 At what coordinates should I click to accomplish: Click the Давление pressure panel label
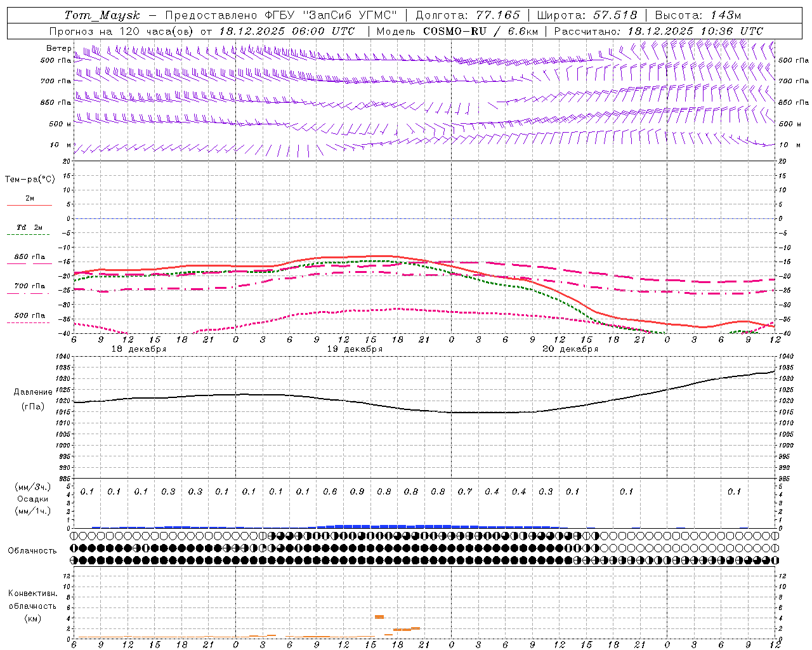click(x=32, y=392)
